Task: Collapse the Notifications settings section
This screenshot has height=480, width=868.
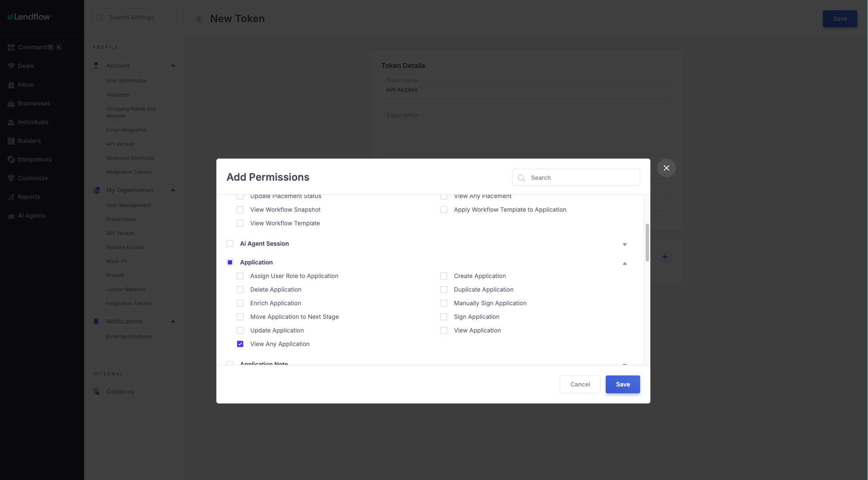Action: pyautogui.click(x=173, y=321)
